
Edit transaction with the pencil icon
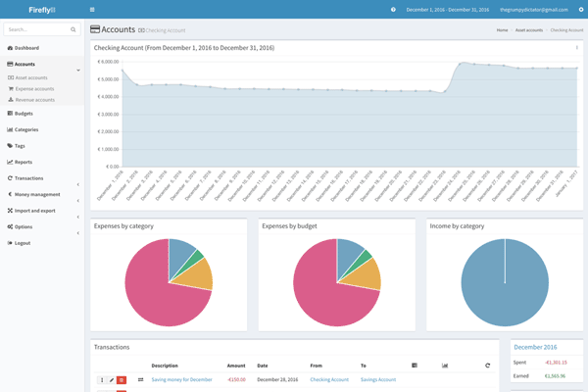point(112,379)
